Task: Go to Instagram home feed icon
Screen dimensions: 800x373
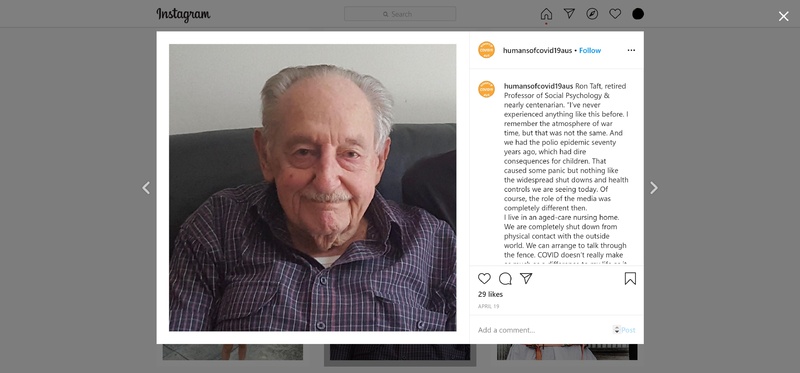Action: 546,14
